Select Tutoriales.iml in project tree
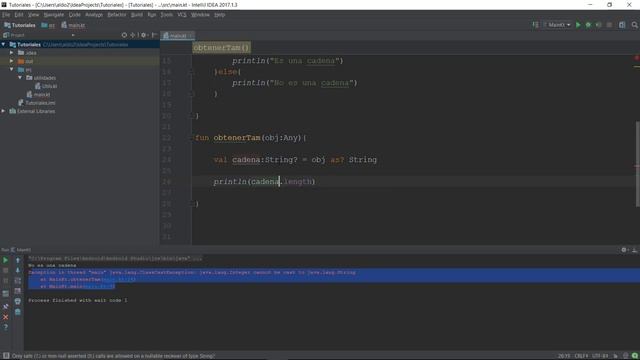This screenshot has width=640, height=360. point(37,103)
